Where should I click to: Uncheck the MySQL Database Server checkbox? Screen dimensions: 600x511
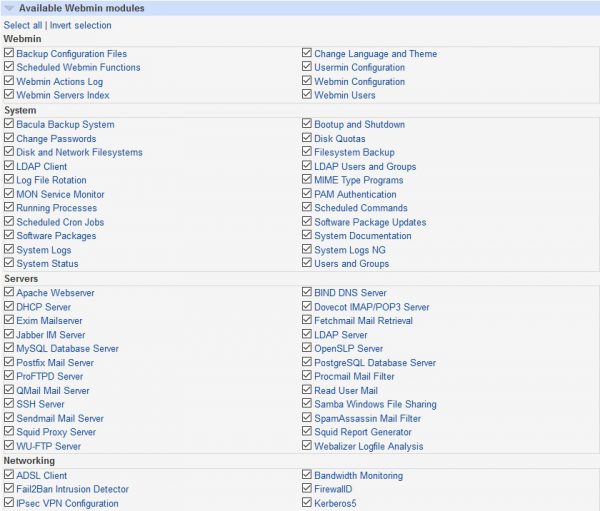click(x=9, y=349)
